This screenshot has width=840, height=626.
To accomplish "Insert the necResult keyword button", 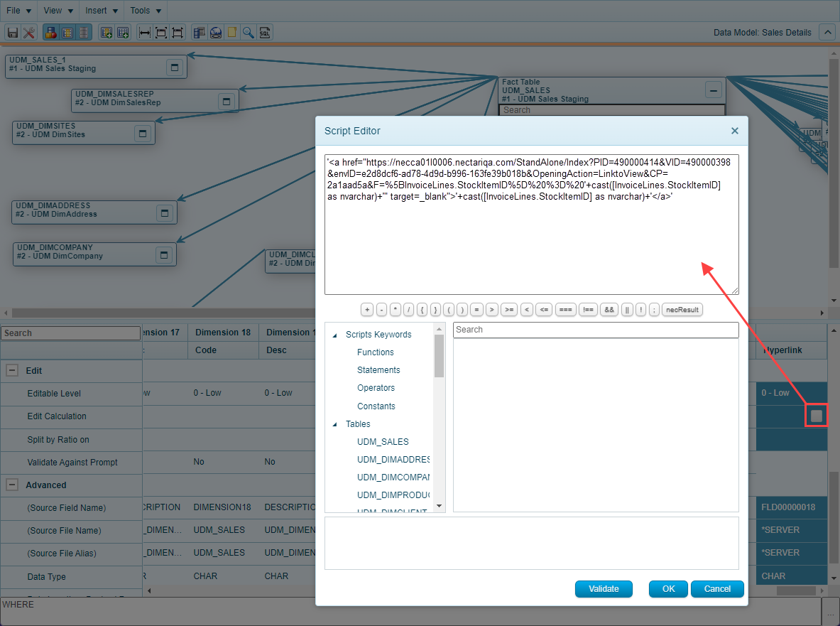I will [x=682, y=310].
